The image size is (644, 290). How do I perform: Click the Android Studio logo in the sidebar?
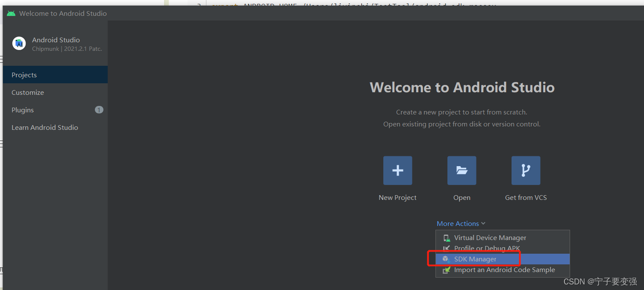(x=19, y=43)
